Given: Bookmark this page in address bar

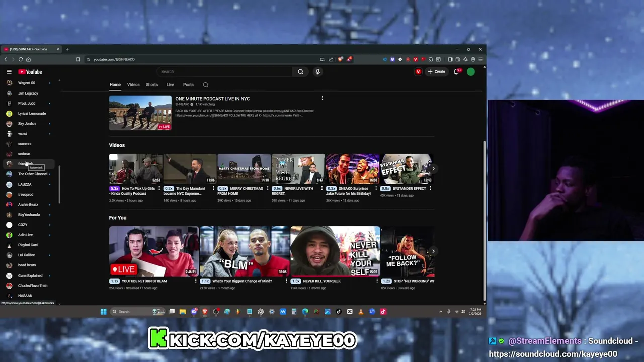Looking at the screenshot, I should pos(78,59).
